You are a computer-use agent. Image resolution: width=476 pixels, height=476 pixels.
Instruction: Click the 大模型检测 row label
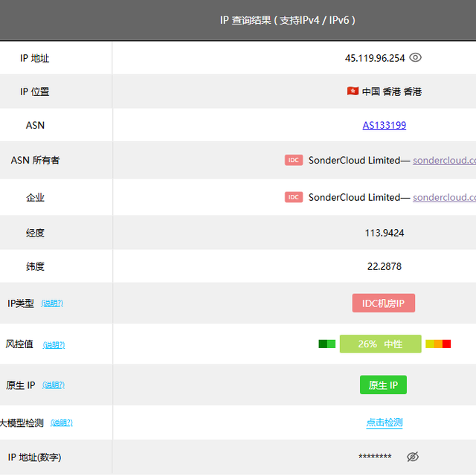click(22, 422)
